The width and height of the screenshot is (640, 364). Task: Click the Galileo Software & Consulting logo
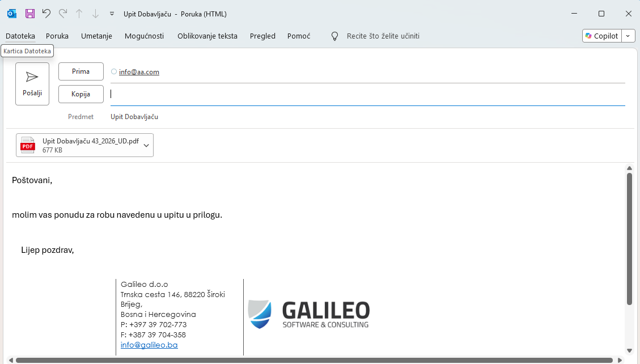pyautogui.click(x=308, y=314)
